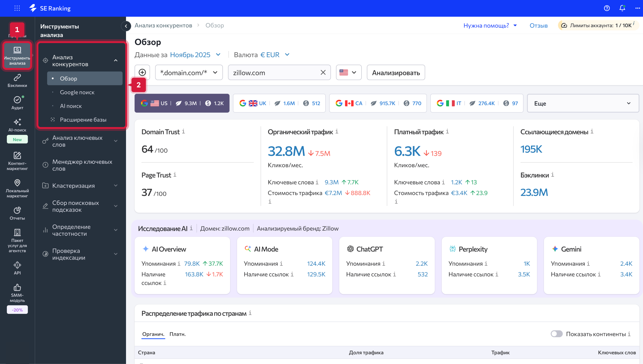This screenshot has width=643, height=364.
Task: Collapse the Анализ конкурентов submenu
Action: (116, 60)
